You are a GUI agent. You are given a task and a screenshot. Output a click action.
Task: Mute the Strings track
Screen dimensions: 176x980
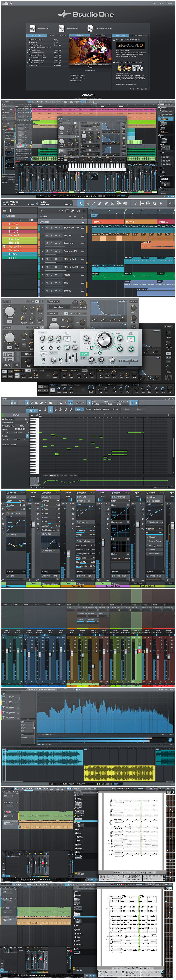point(47,291)
